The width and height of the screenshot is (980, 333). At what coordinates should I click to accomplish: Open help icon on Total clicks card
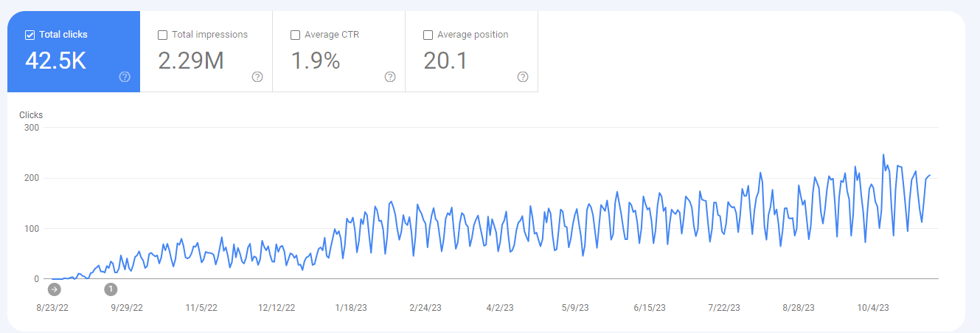click(x=125, y=77)
